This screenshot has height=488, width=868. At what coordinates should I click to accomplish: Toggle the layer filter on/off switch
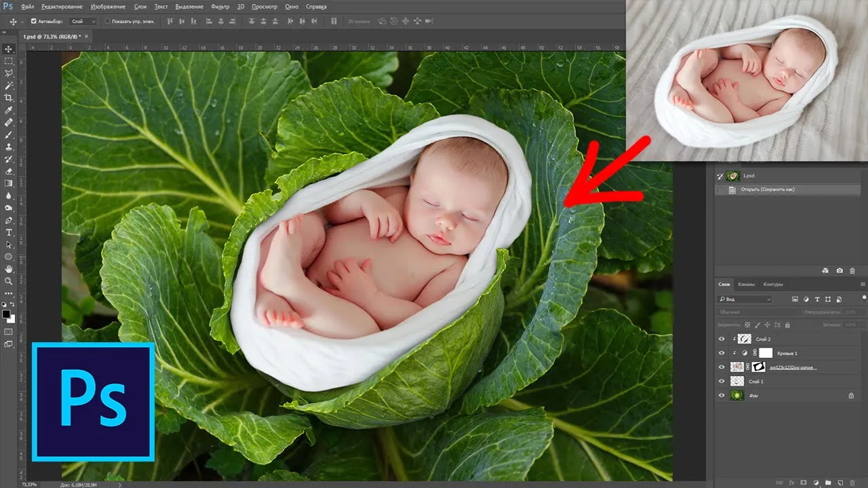click(x=864, y=297)
